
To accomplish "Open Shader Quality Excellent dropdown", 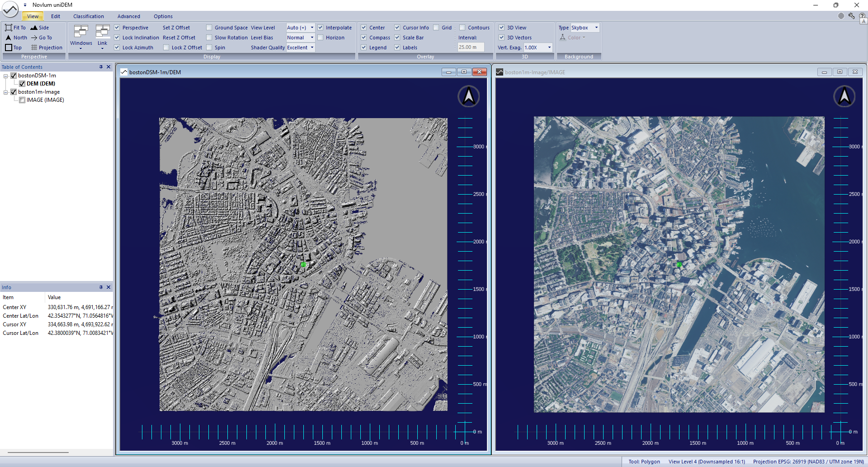I will pos(301,48).
